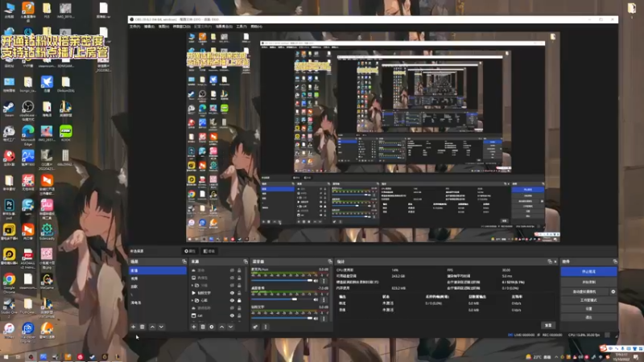Expand the second group folder in the Sources list

(x=192, y=300)
